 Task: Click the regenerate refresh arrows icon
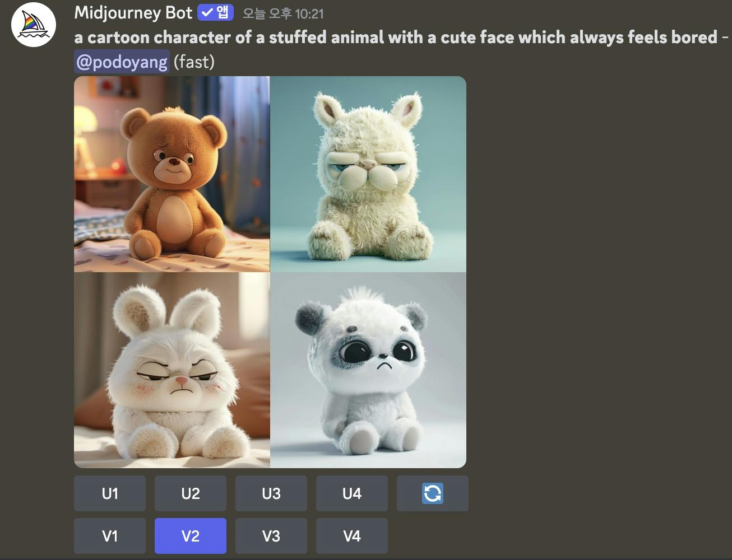[x=433, y=493]
